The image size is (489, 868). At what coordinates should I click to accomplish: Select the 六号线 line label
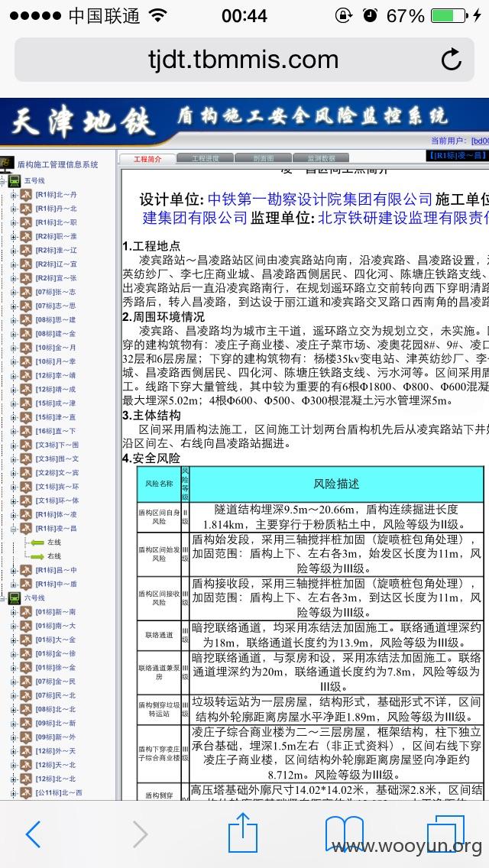point(34,598)
